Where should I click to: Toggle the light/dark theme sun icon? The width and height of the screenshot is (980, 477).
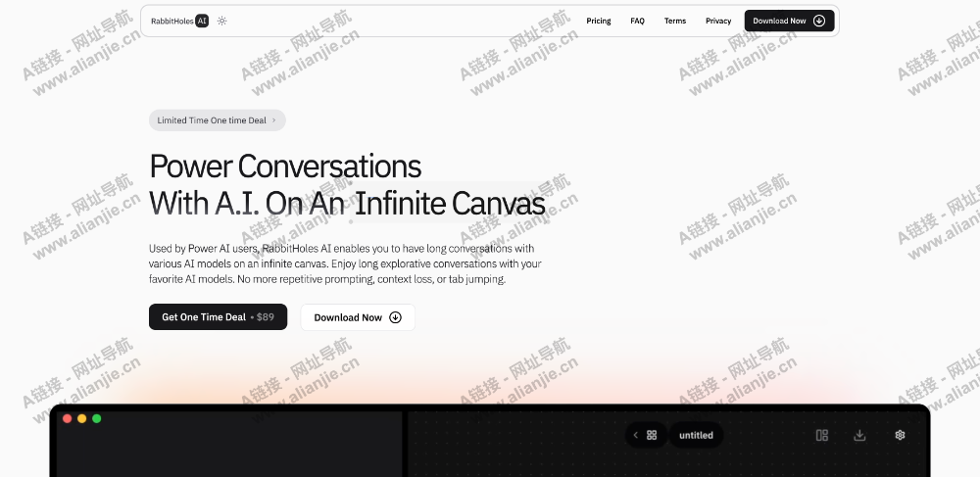click(x=221, y=21)
